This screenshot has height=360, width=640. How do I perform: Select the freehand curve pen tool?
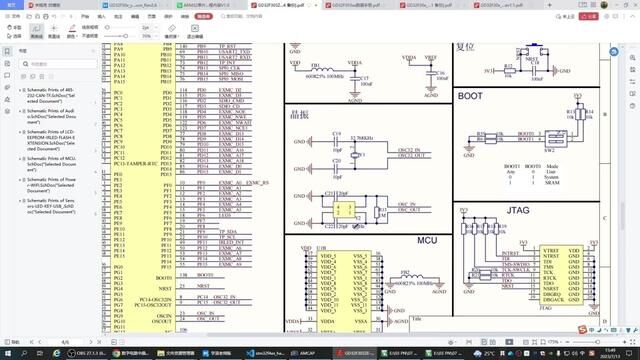36,31
